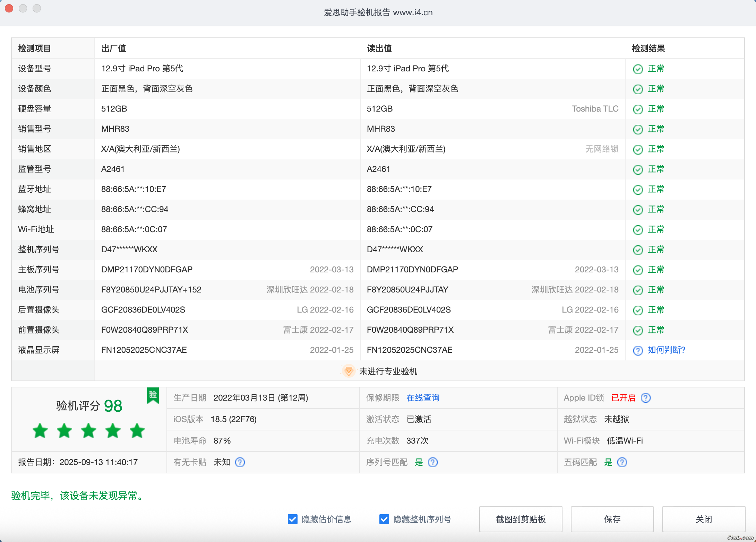
Task: Open the 如何判断? details for the display panel
Action: click(666, 350)
